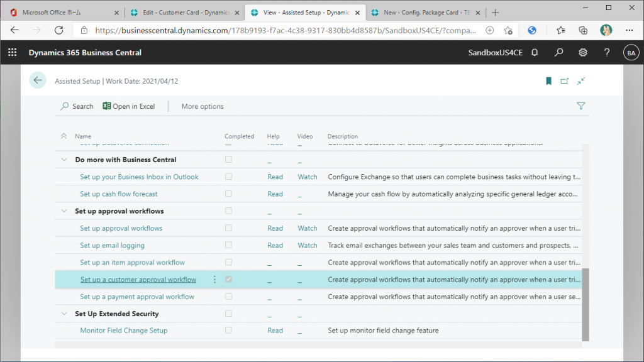Viewport: 644px width, 362px height.
Task: Open browser collections
Action: [583, 30]
